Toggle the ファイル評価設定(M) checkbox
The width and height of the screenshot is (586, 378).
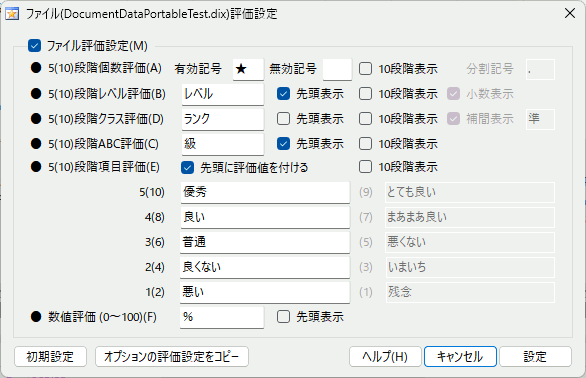pos(34,46)
